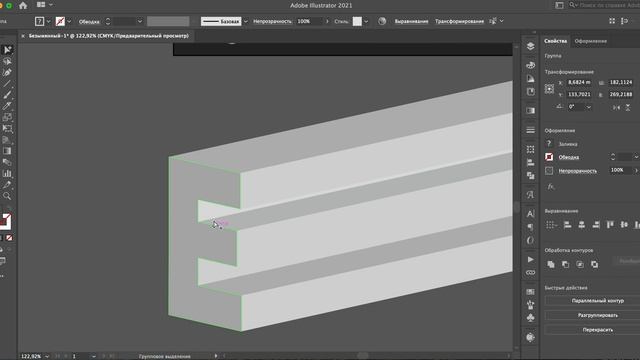Open the Transform panel icon in dock
This screenshot has height=360, width=640.
click(x=530, y=149)
